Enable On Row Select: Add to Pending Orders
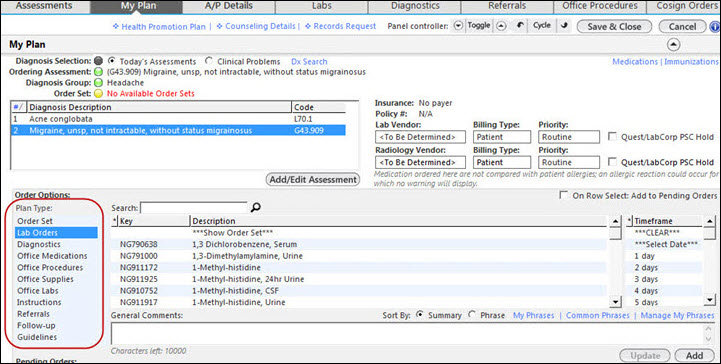The width and height of the screenshot is (721, 364). pos(563,195)
